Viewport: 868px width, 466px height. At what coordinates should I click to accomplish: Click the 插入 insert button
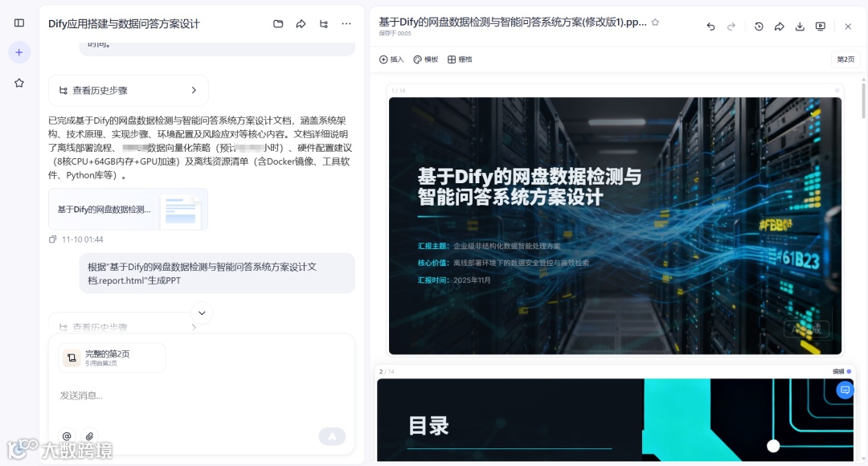click(391, 59)
